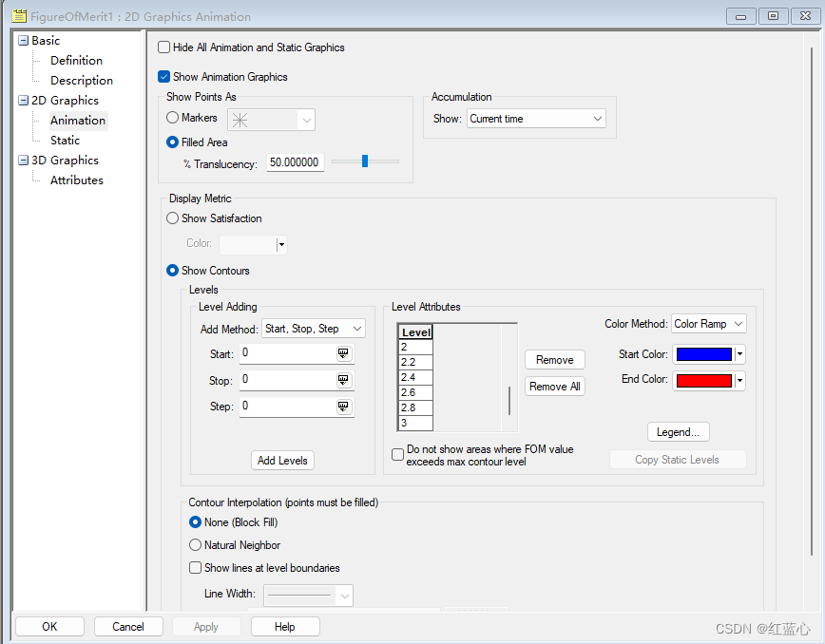
Task: Click the unit icon in Start field
Action: 343,353
